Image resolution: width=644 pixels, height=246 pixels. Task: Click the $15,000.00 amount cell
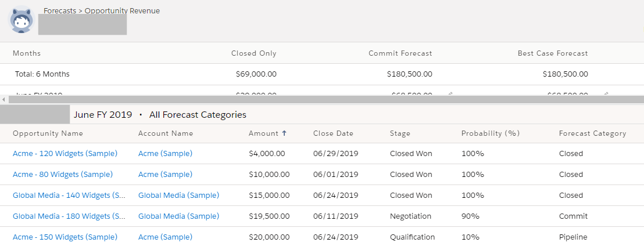point(269,195)
